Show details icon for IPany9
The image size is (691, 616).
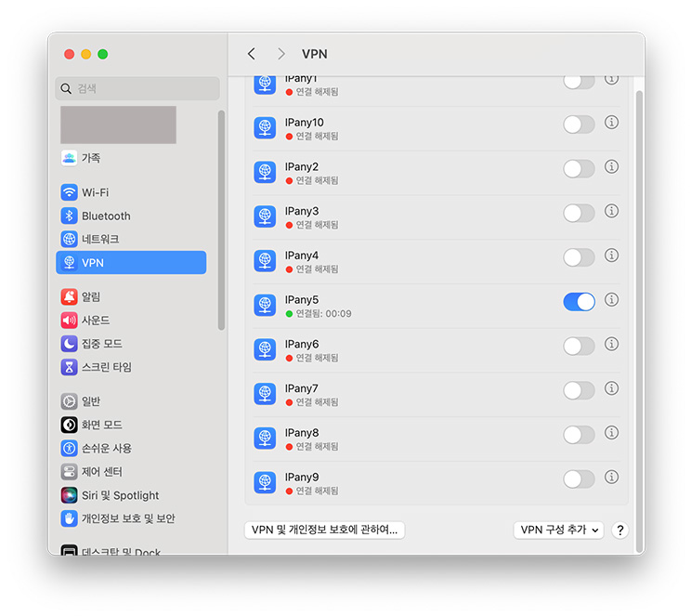tap(611, 478)
